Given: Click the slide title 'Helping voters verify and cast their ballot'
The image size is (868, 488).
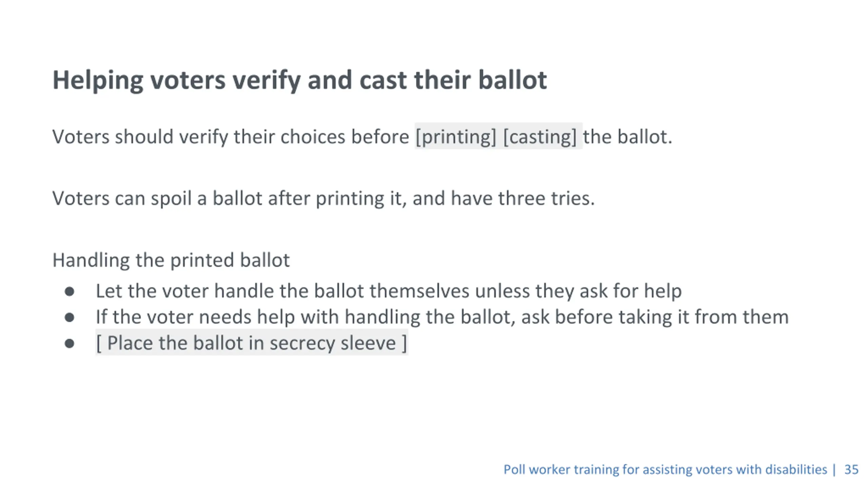Looking at the screenshot, I should coord(300,81).
